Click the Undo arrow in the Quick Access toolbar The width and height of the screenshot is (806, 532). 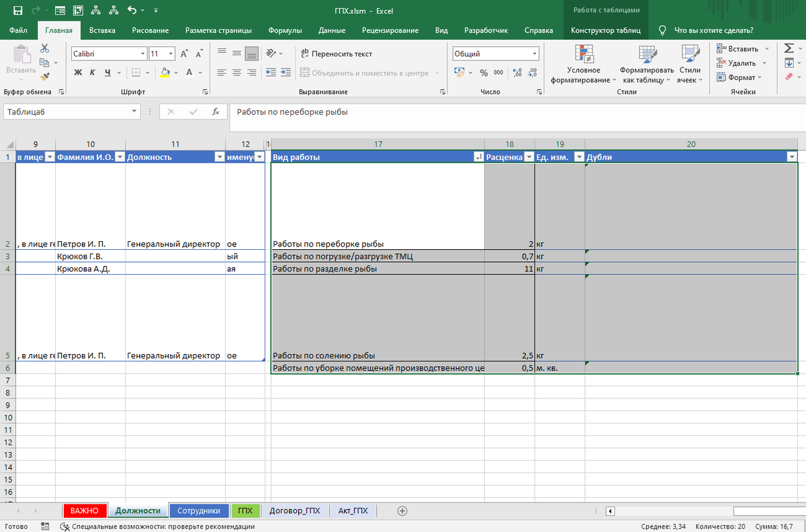click(132, 10)
